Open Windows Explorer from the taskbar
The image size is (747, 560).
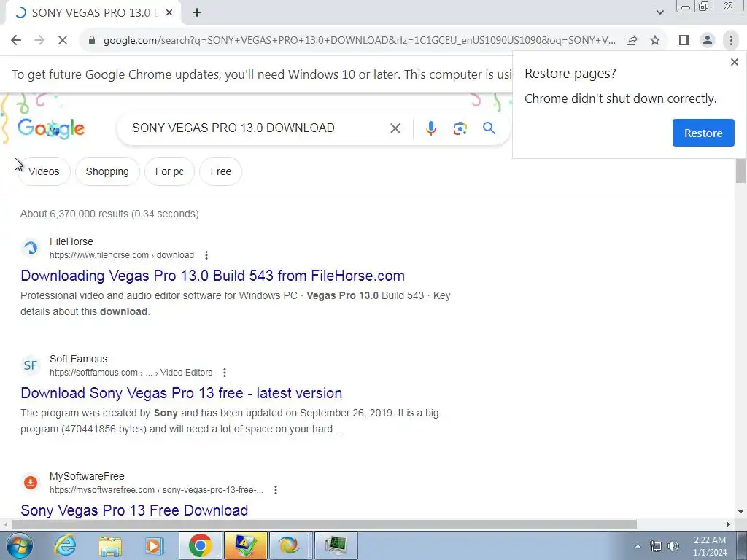[110, 545]
